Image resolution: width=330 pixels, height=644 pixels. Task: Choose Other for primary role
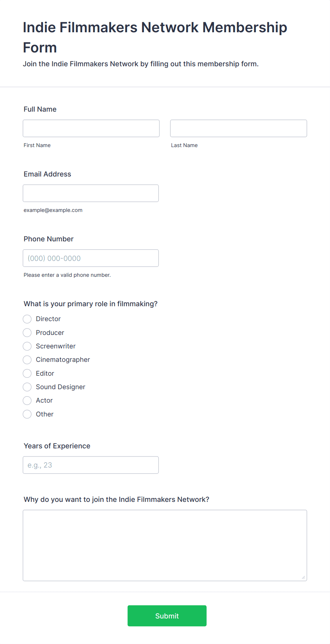click(27, 414)
